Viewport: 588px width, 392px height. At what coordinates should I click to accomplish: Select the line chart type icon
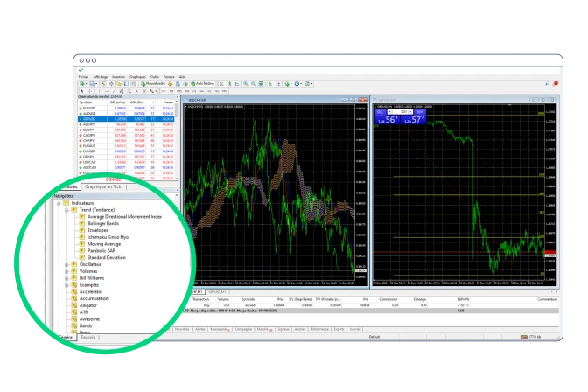tap(237, 84)
